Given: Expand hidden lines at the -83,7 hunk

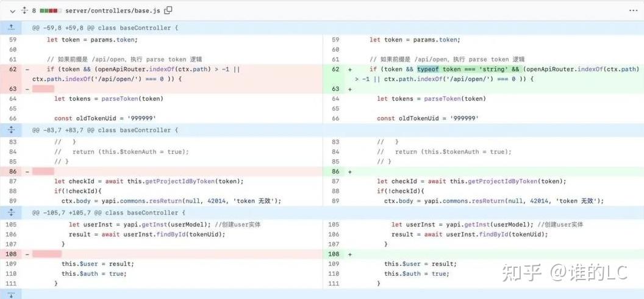Looking at the screenshot, I should tap(11, 130).
